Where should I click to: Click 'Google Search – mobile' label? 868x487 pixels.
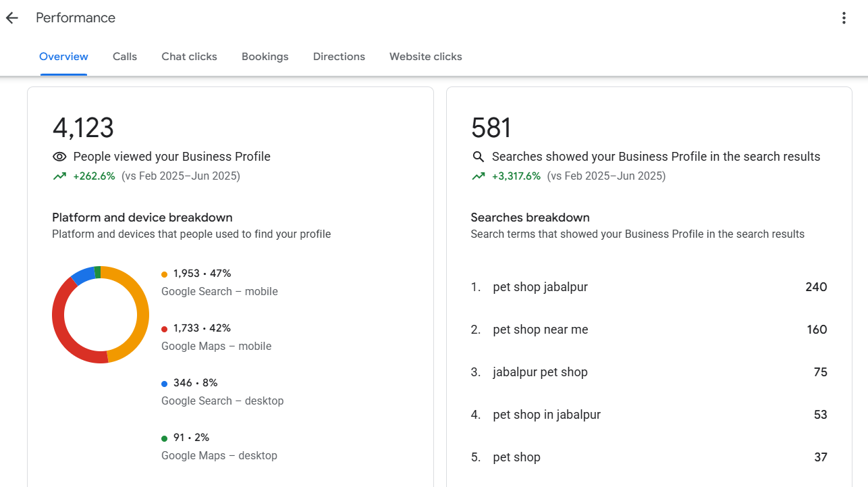coord(219,292)
